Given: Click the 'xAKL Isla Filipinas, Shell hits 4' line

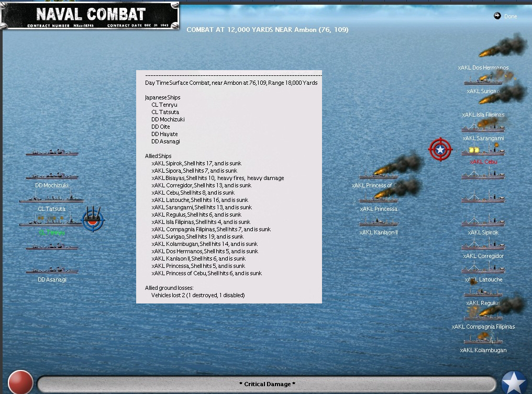Looking at the screenshot, I should point(201,222).
